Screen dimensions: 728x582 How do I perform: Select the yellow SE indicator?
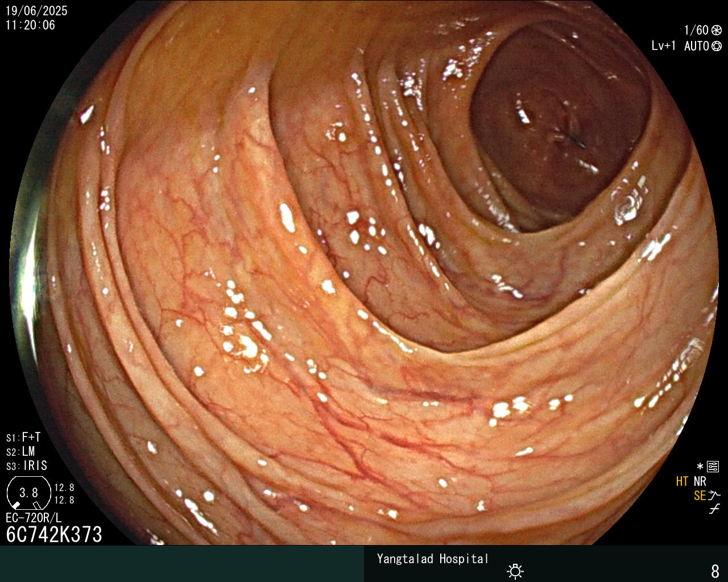700,496
